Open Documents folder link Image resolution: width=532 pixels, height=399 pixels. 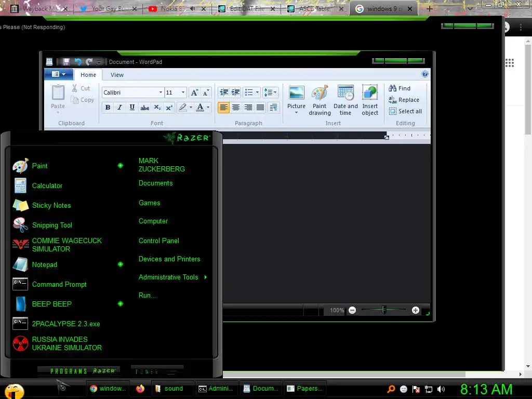pyautogui.click(x=155, y=183)
